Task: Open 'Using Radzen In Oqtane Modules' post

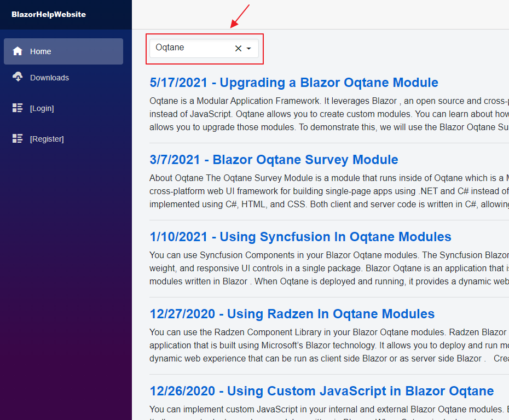Action: point(291,314)
